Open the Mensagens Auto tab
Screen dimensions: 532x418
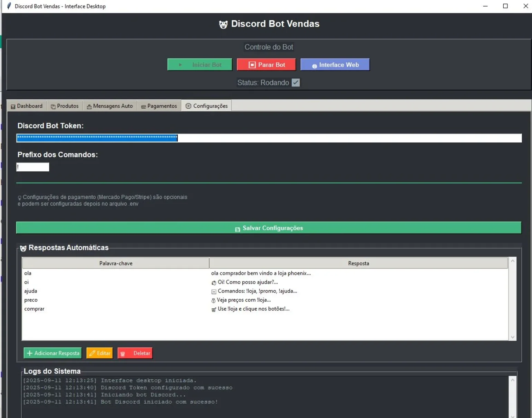tap(110, 106)
